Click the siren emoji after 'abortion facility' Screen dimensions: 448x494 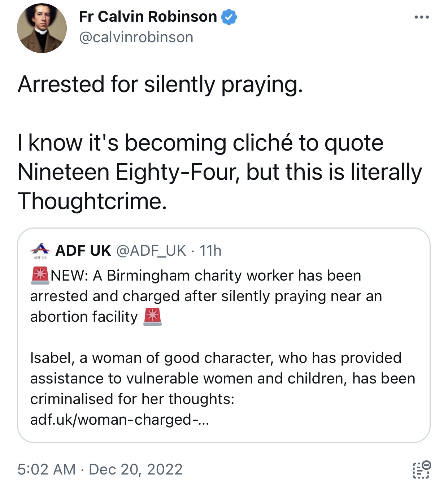click(152, 317)
